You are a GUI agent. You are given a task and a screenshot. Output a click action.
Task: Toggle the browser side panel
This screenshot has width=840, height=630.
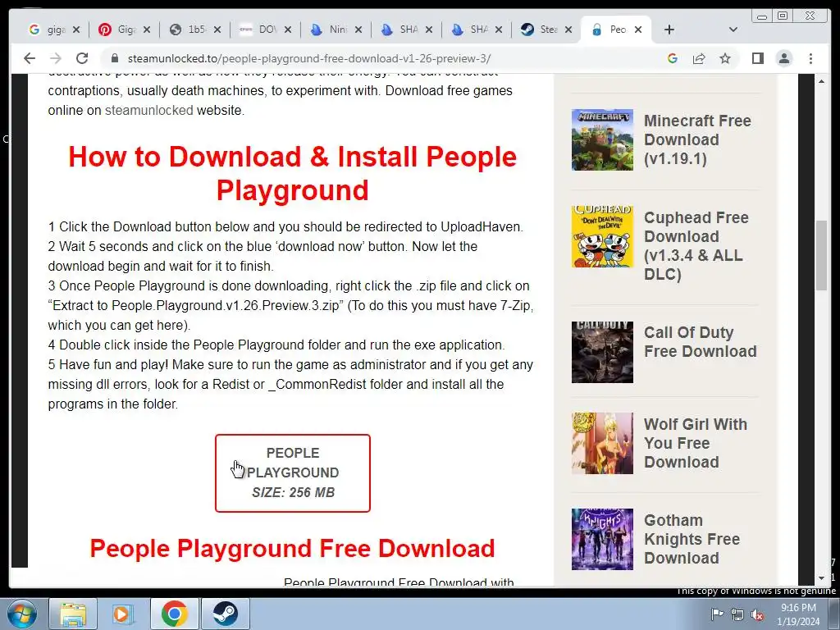coord(757,58)
